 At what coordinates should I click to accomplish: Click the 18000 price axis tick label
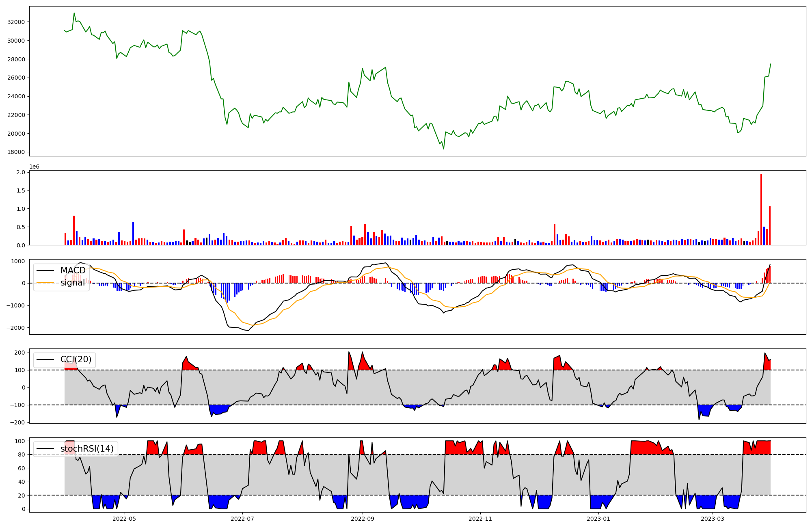(16, 152)
